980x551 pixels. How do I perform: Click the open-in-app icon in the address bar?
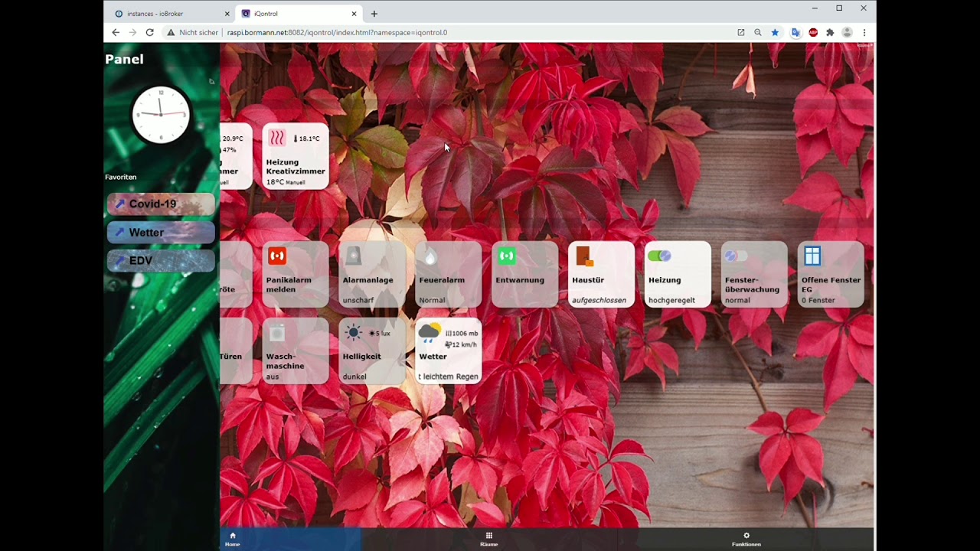click(740, 33)
